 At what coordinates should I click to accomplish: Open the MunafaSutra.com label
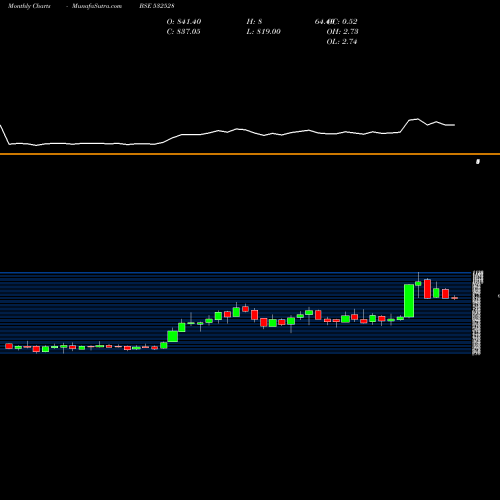pyautogui.click(x=97, y=6)
